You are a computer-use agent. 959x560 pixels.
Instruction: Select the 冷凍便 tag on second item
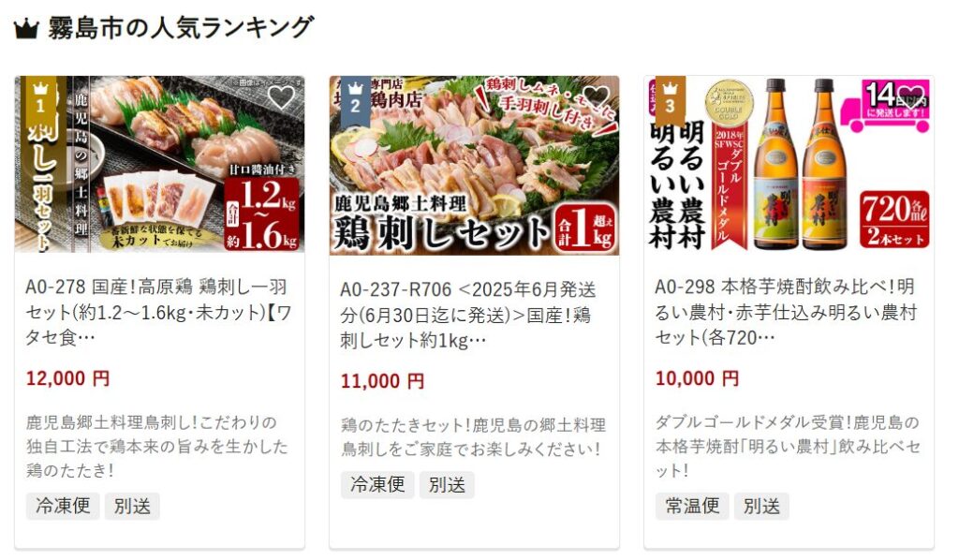[377, 485]
